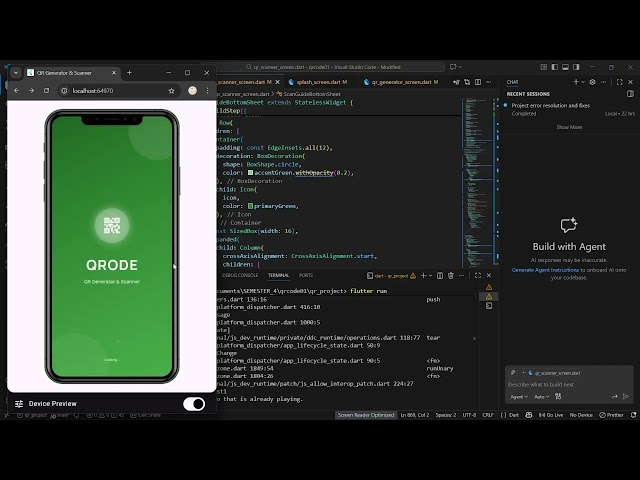The image size is (640, 480).
Task: Split the editor right
Action: coord(478,82)
